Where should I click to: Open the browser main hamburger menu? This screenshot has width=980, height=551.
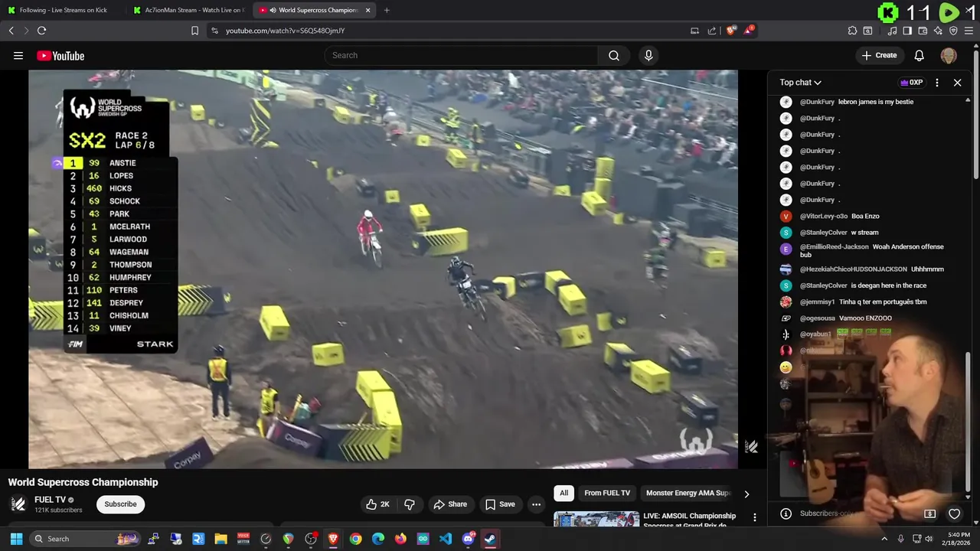point(969,31)
